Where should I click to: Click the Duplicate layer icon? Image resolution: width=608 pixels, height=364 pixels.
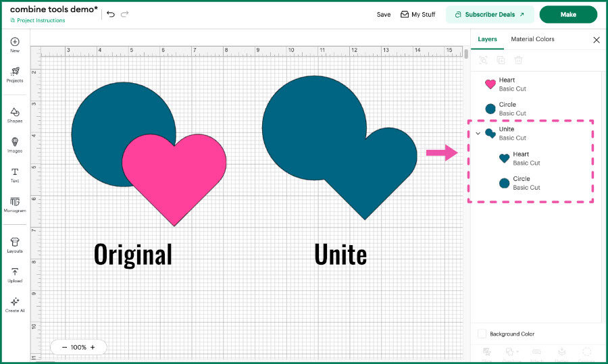[x=501, y=60]
